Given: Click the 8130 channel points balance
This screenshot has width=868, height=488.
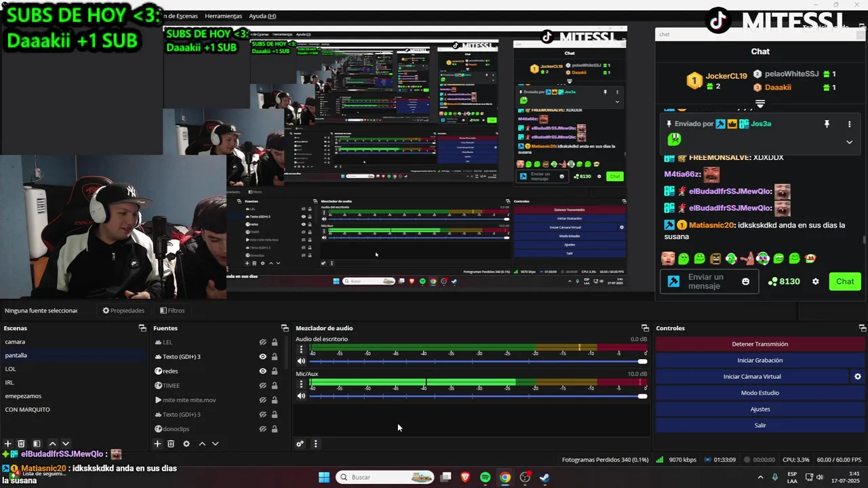Looking at the screenshot, I should tap(784, 281).
